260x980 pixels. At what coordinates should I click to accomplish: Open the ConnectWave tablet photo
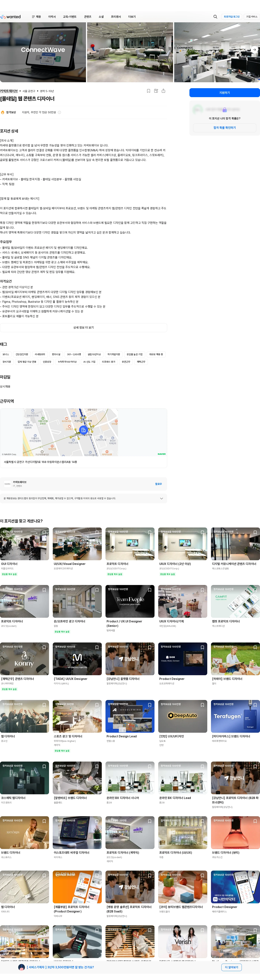[43, 52]
